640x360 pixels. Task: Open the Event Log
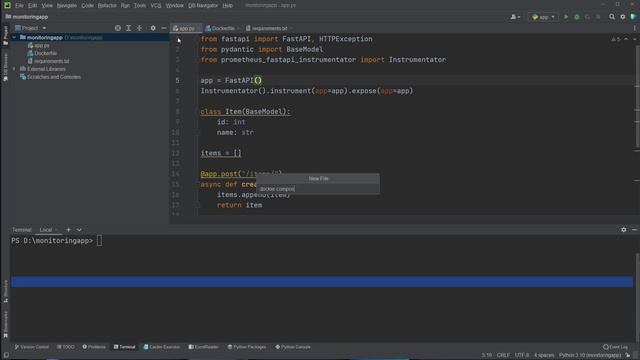(616, 347)
